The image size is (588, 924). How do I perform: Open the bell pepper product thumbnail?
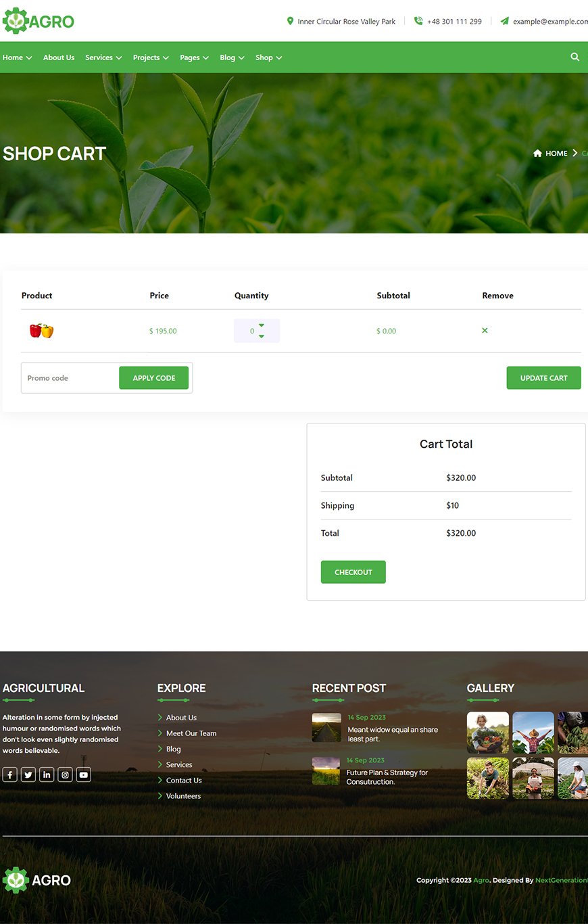click(41, 331)
